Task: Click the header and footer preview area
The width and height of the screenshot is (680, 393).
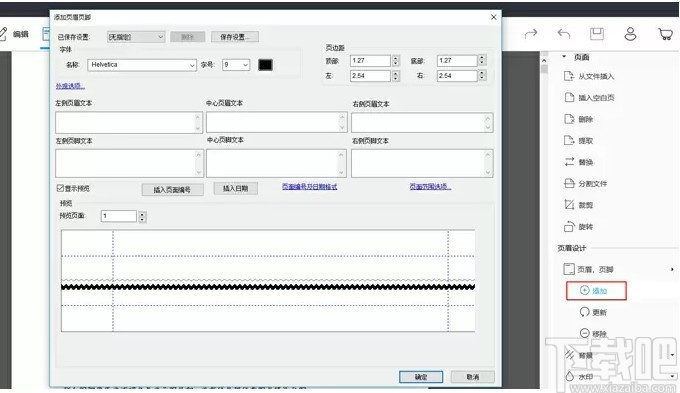Action: [268, 281]
